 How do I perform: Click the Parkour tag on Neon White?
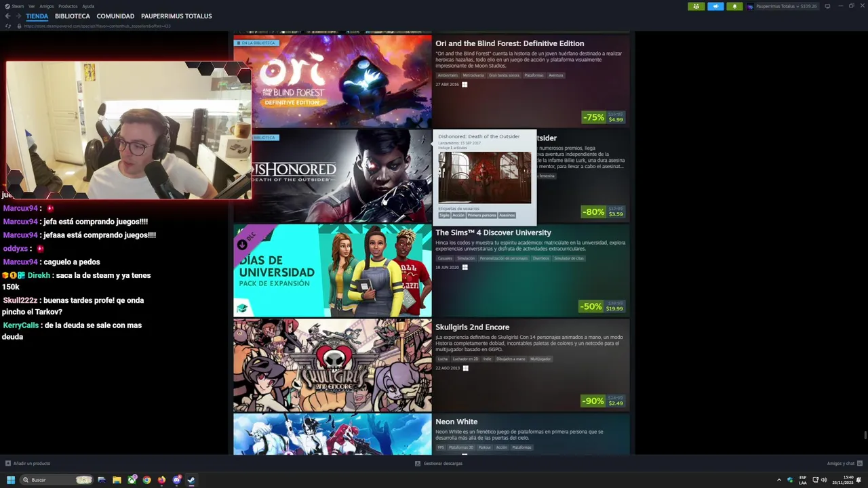[x=484, y=447]
